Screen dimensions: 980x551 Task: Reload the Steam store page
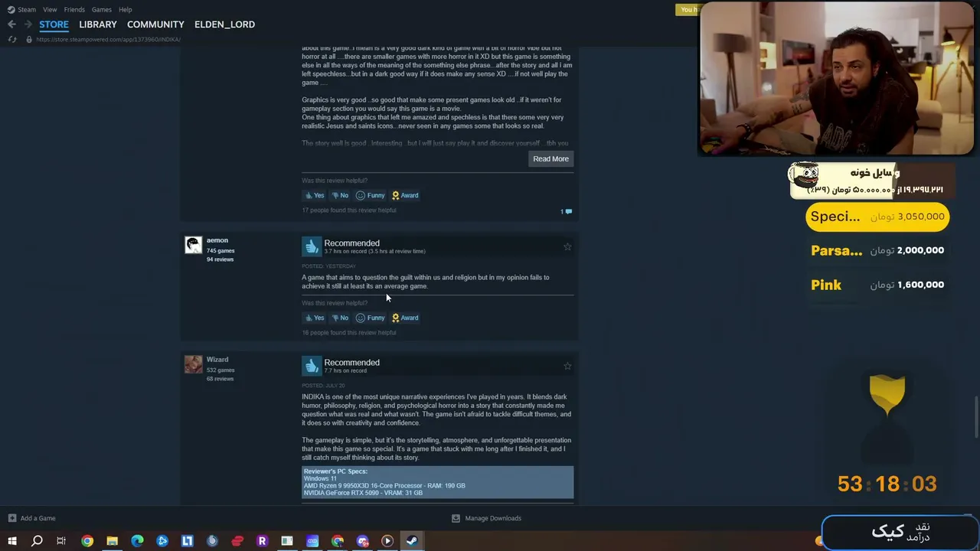pyautogui.click(x=12, y=39)
